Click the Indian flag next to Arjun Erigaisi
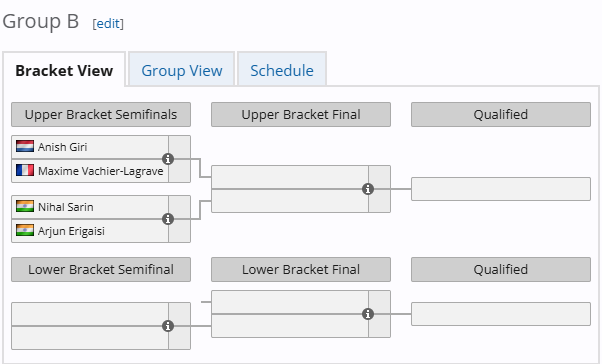The image size is (602, 364). pos(25,230)
